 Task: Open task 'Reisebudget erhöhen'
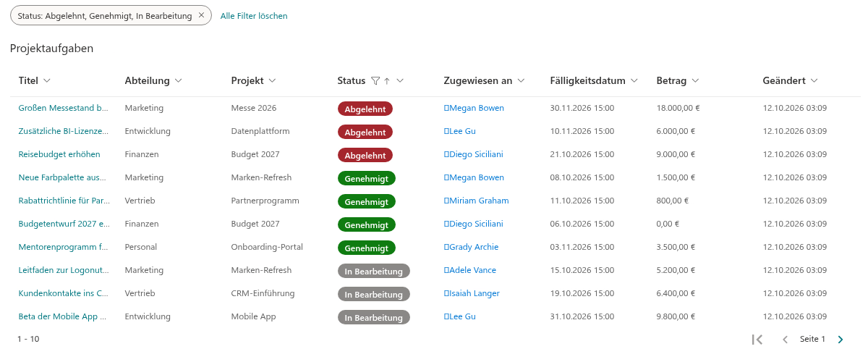click(x=59, y=154)
